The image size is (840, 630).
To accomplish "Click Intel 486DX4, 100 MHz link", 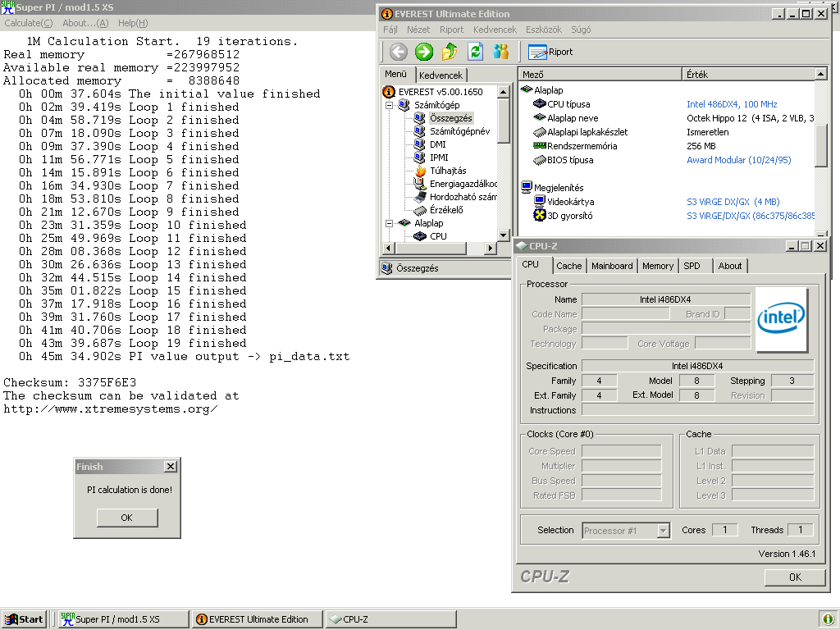I will pos(732,104).
